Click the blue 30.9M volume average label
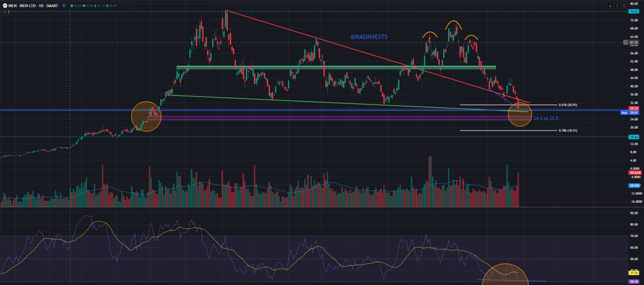 pos(633,185)
